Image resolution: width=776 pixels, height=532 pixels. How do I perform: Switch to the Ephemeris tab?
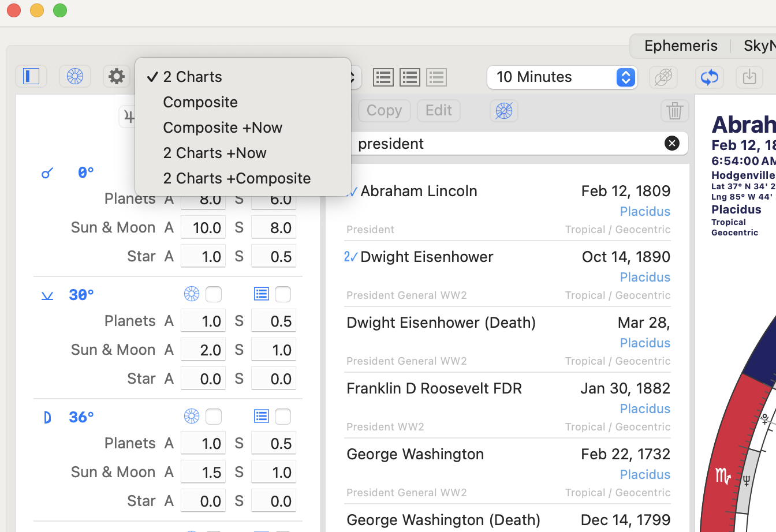(x=681, y=46)
